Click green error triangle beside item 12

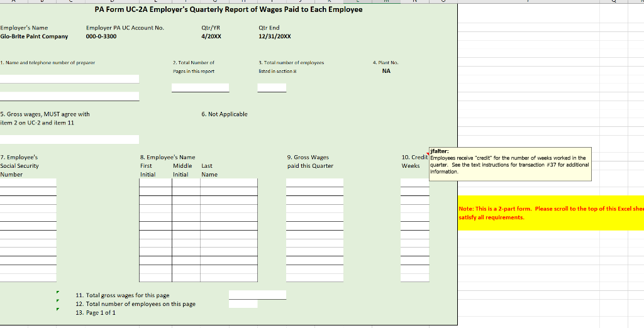tap(58, 301)
